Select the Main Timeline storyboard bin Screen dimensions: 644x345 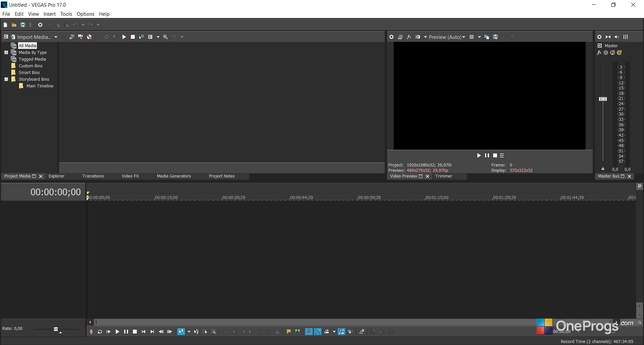pos(40,86)
